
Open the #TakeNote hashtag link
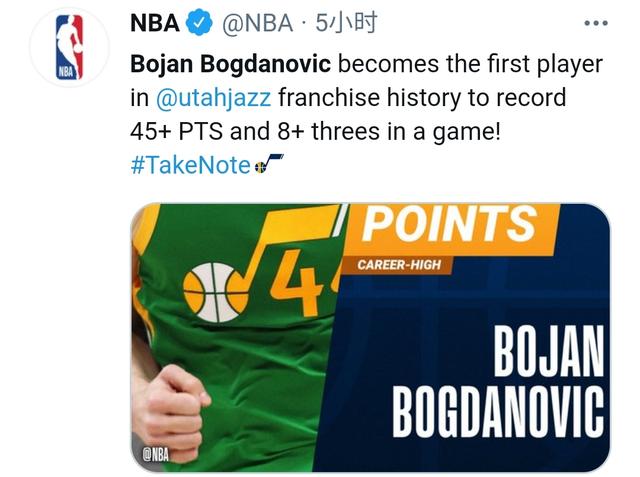point(190,164)
